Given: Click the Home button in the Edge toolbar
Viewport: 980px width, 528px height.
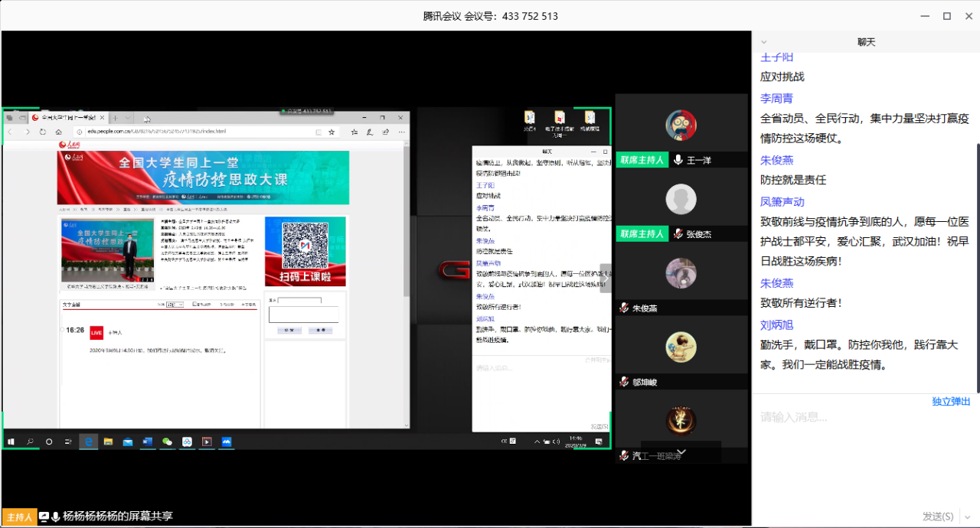Looking at the screenshot, I should click(x=59, y=131).
